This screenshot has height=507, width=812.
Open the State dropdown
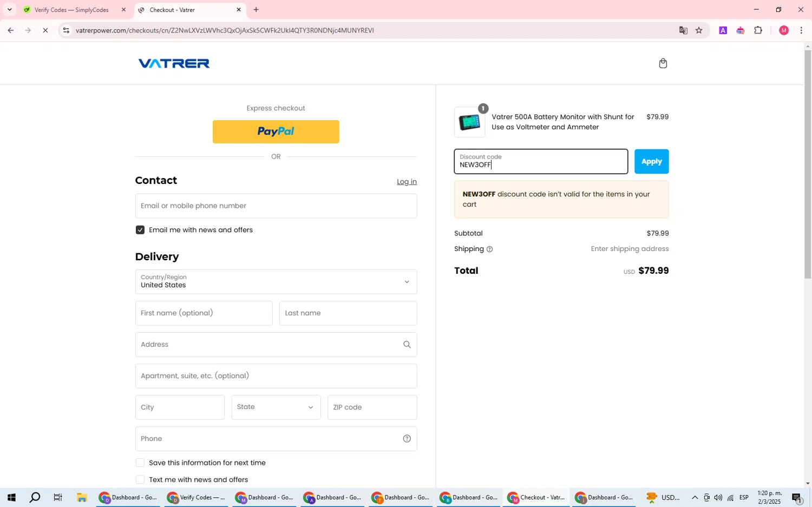(276, 407)
